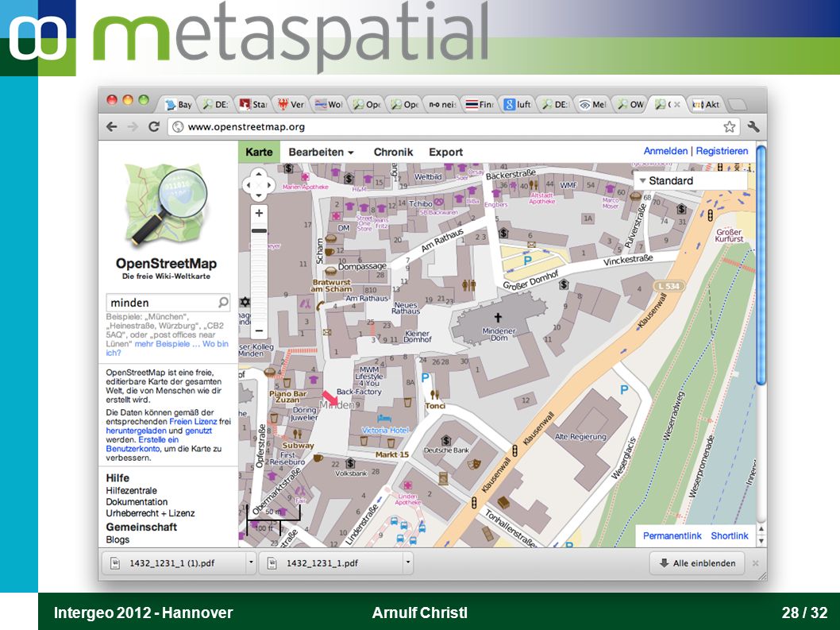
Task: Open the Shortlink link
Action: tap(730, 535)
